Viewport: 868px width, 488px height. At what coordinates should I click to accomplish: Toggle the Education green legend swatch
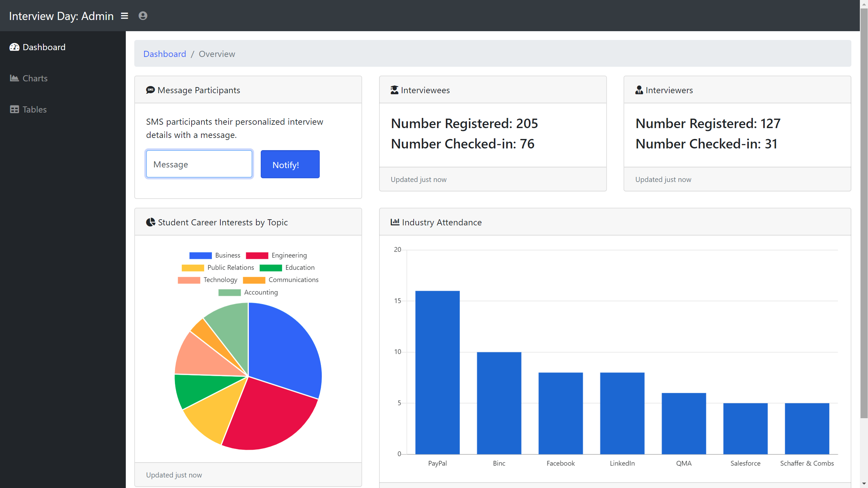click(x=271, y=268)
